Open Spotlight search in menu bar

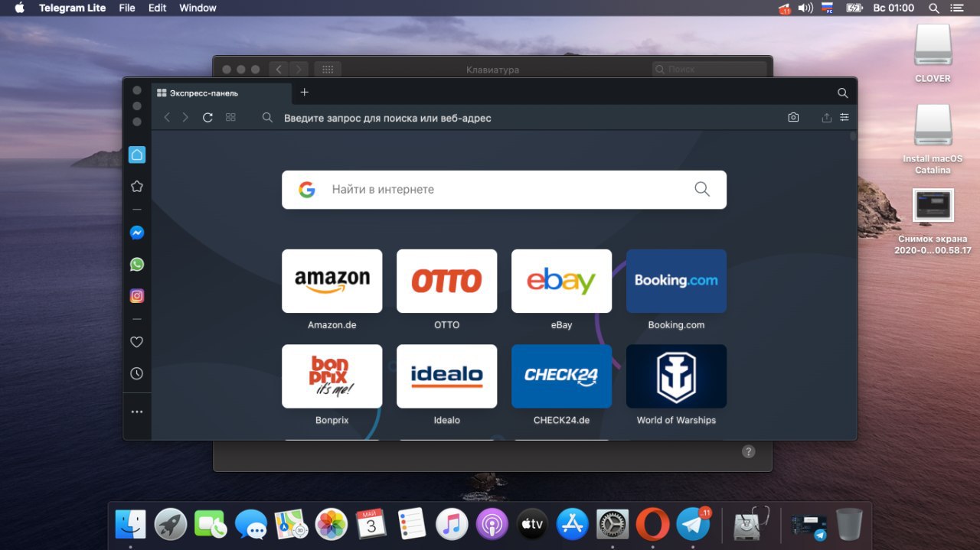click(934, 8)
